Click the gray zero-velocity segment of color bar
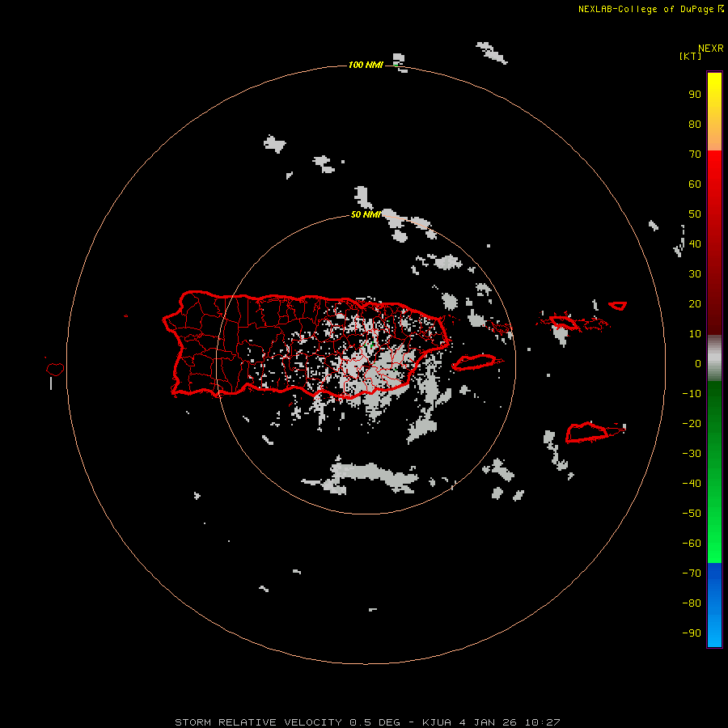Image resolution: width=728 pixels, height=728 pixels. pyautogui.click(x=714, y=358)
